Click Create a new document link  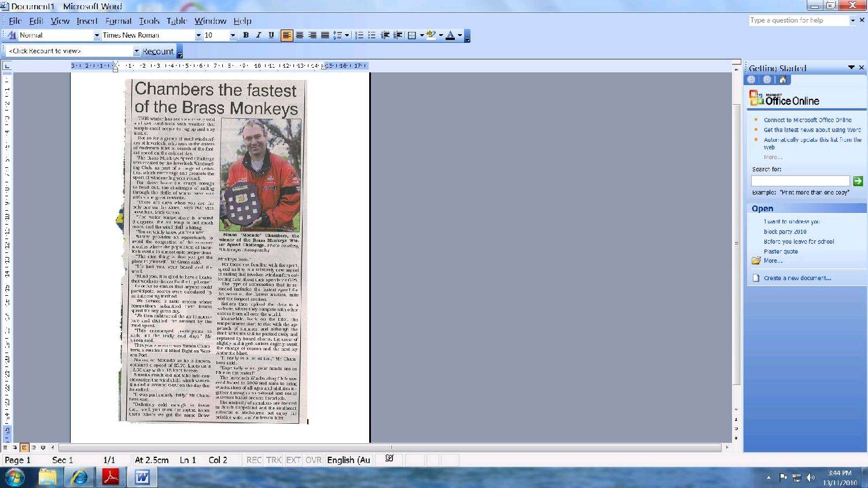pos(797,278)
